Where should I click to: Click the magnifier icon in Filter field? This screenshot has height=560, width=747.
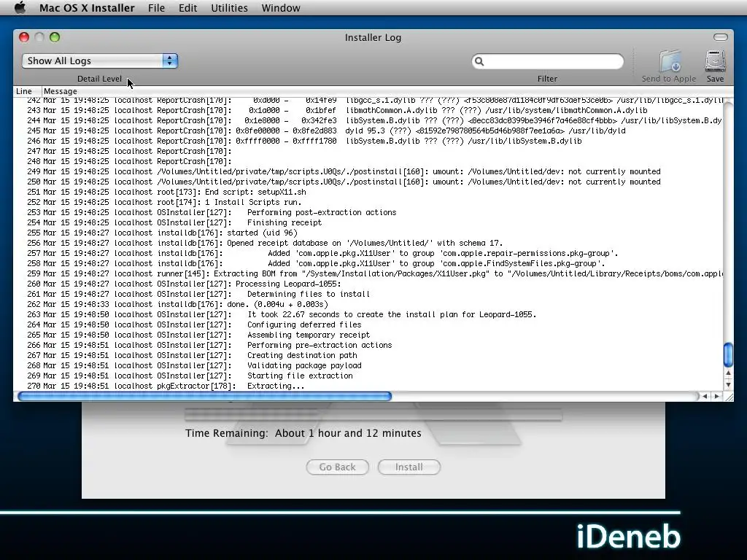pyautogui.click(x=479, y=61)
